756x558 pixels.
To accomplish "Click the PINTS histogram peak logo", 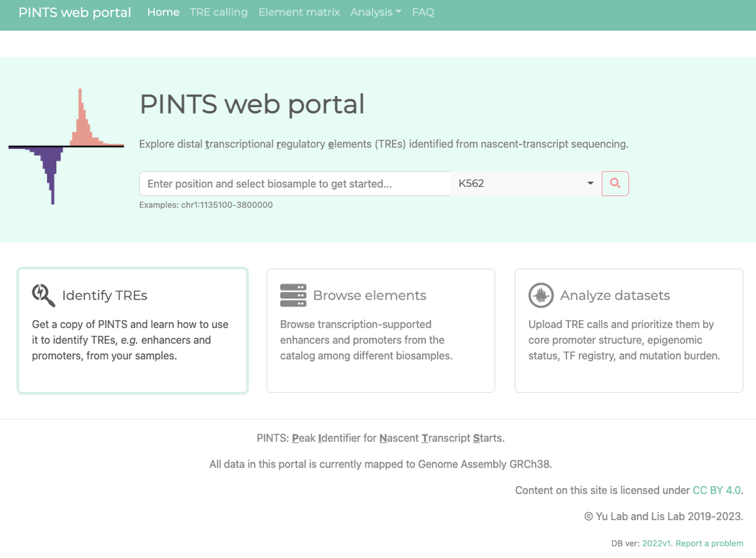I will coord(66,146).
